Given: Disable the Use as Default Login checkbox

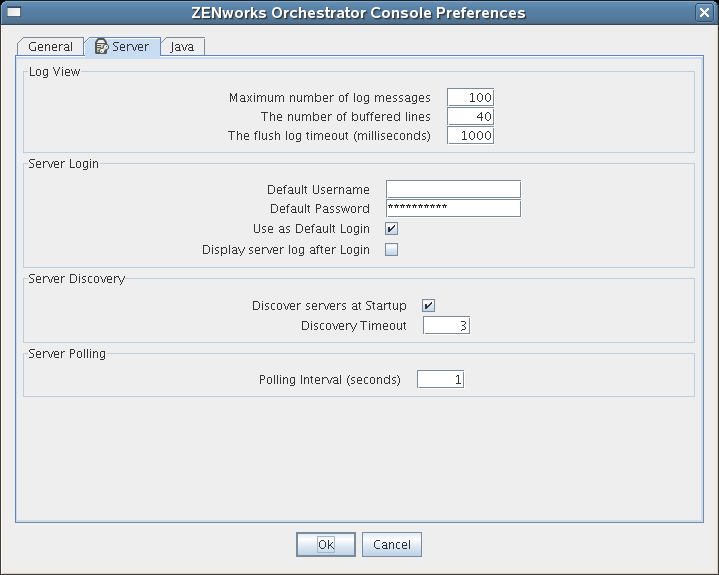Looking at the screenshot, I should click(392, 229).
